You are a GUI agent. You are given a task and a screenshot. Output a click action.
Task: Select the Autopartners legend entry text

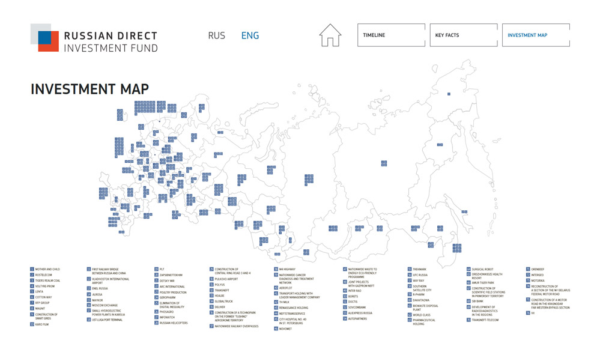(x=357, y=319)
